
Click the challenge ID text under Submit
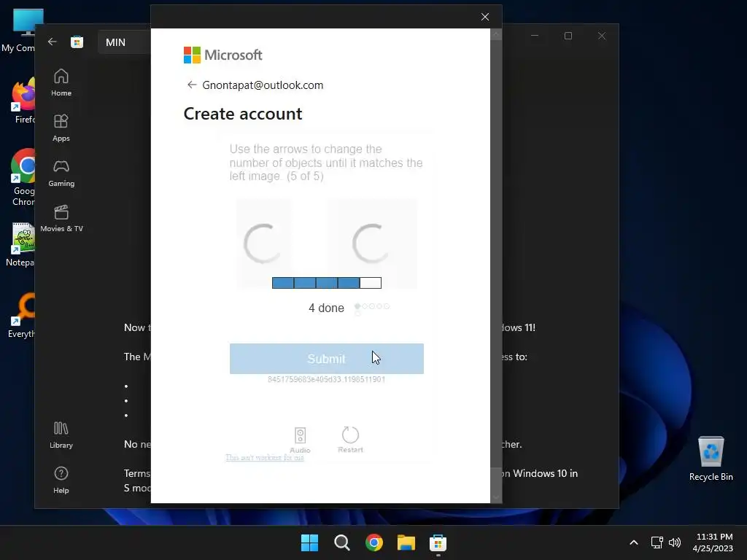pyautogui.click(x=326, y=379)
